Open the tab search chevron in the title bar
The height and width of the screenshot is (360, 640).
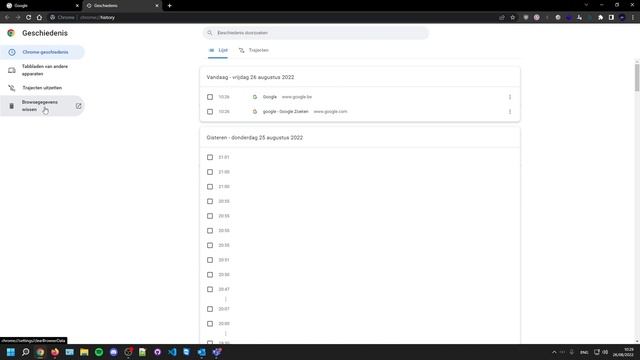tap(586, 5)
